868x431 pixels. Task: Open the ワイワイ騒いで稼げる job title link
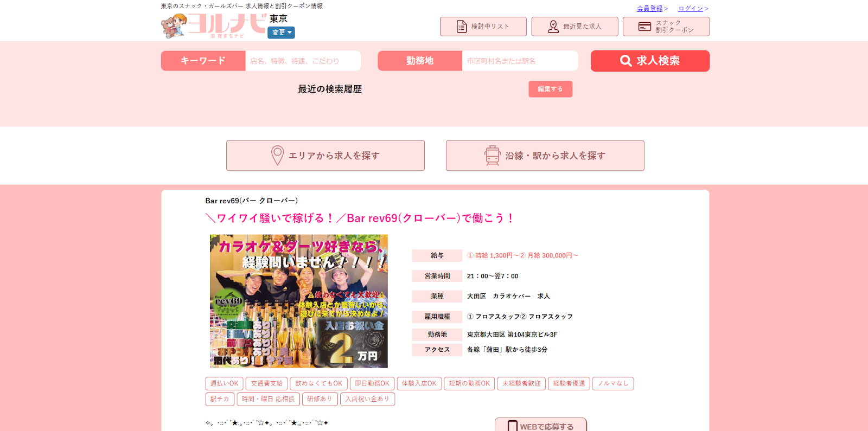click(360, 218)
